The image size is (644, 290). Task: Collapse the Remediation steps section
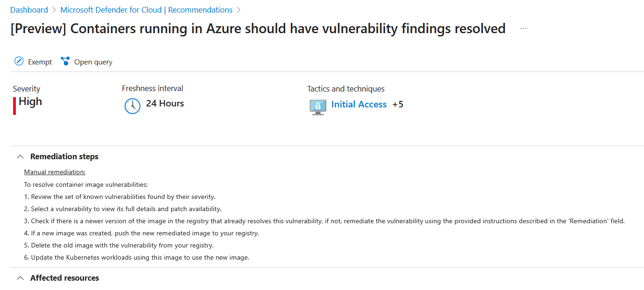[x=20, y=156]
